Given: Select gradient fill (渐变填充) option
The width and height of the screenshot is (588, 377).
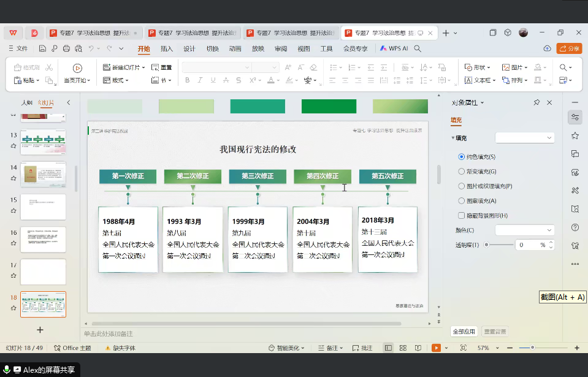Looking at the screenshot, I should [462, 172].
